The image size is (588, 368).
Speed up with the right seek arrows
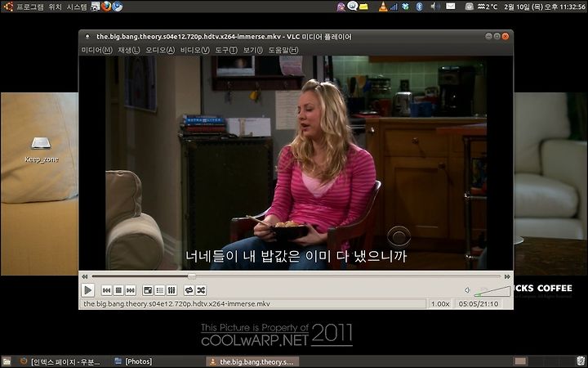507,276
